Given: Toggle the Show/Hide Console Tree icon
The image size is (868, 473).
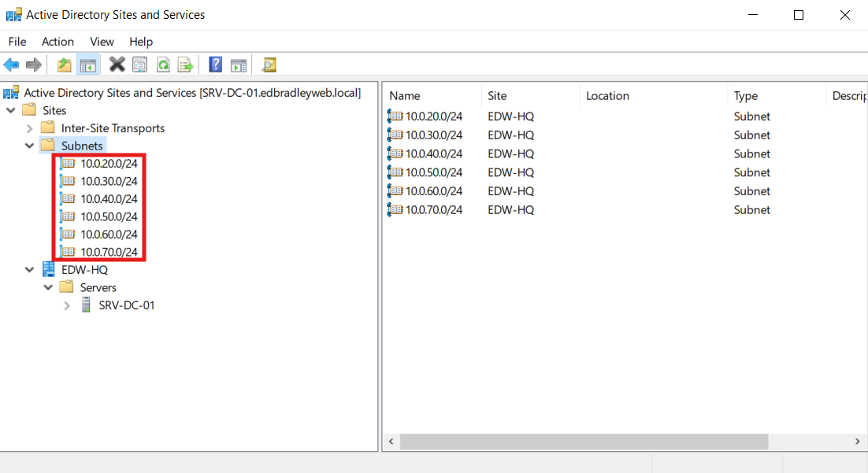Looking at the screenshot, I should coord(87,65).
